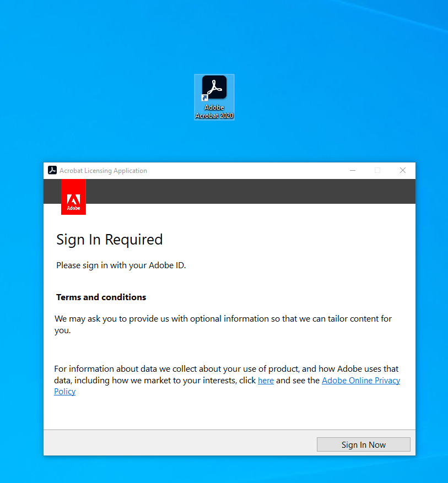Click the white Acrobat feather symbol on the shortcut
The image size is (448, 483).
(214, 87)
